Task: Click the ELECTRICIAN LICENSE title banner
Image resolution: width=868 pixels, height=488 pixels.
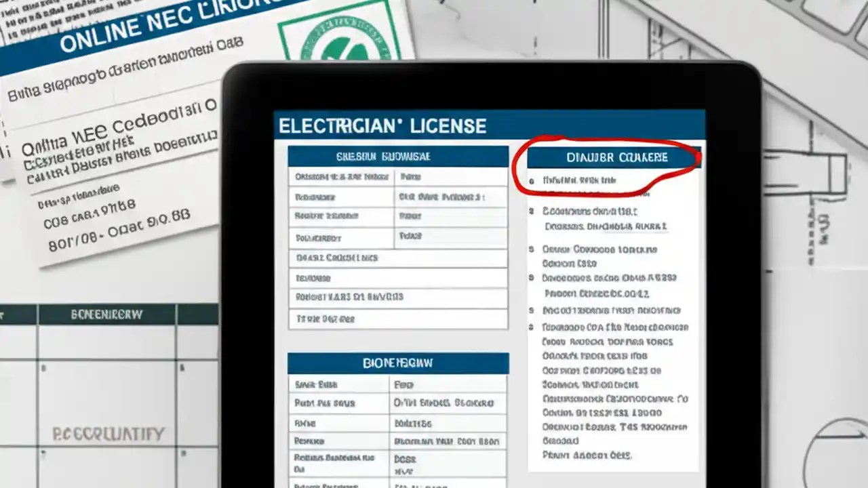Action: click(382, 125)
